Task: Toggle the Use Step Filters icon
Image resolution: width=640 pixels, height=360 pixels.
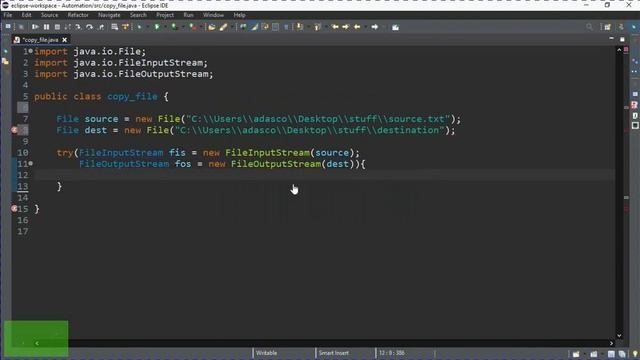Action: (125, 27)
